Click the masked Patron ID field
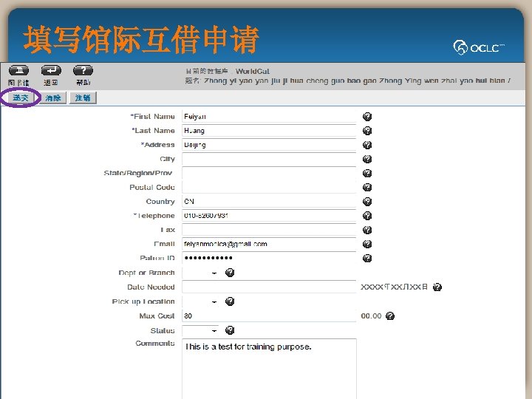This screenshot has height=399, width=532. click(x=269, y=258)
